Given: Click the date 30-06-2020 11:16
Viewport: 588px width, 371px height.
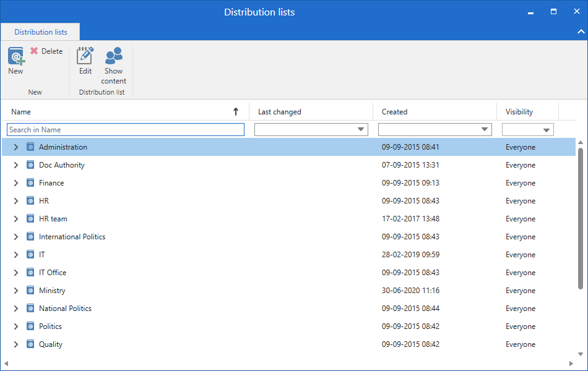Looking at the screenshot, I should click(410, 291).
